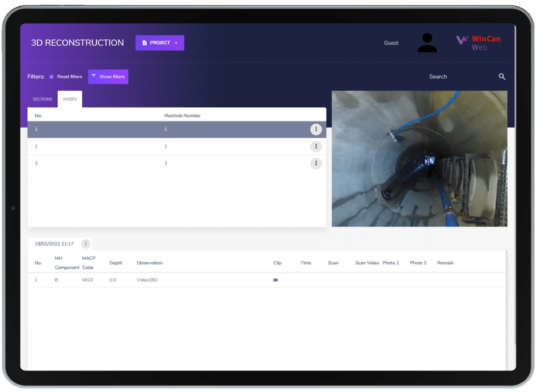Open options menu beside 19/01/2022 inspection date
539x392 pixels.
coord(86,244)
